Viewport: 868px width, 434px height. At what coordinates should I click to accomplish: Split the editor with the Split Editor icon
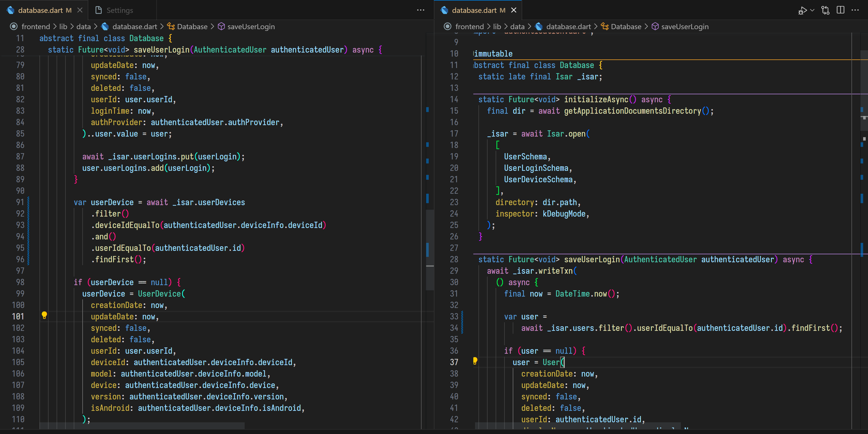840,10
